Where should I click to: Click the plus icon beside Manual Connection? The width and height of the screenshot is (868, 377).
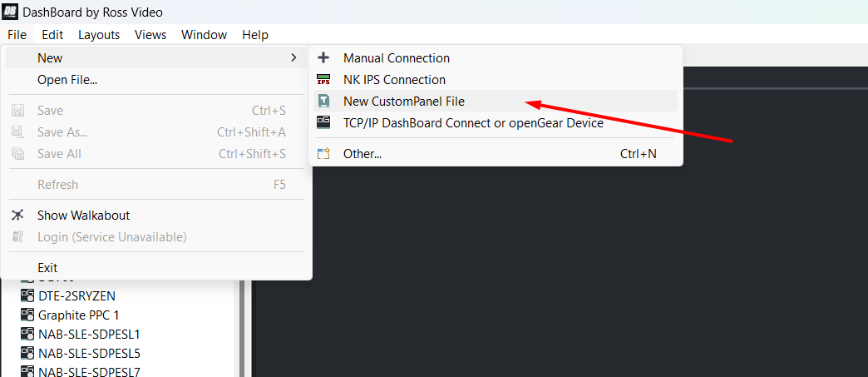[324, 58]
